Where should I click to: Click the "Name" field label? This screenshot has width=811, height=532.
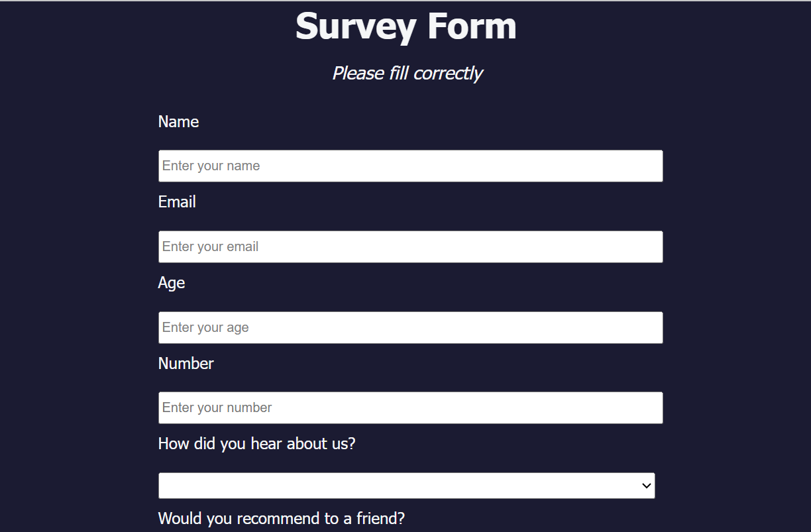pyautogui.click(x=178, y=122)
